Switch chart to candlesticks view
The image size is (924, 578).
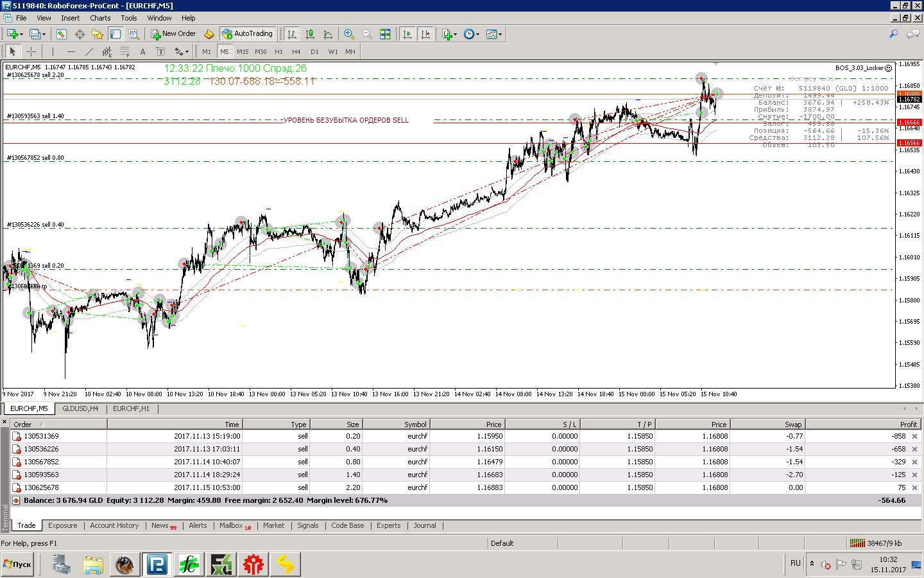[x=310, y=34]
